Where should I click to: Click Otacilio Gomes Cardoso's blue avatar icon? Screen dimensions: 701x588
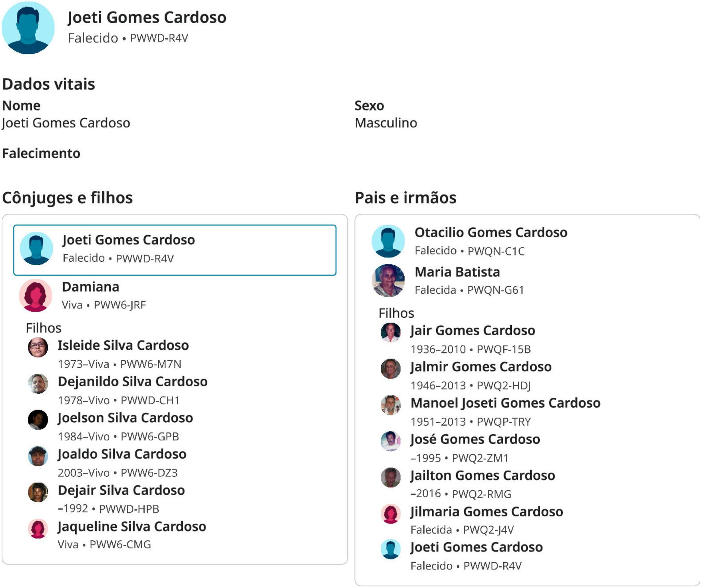[388, 241]
